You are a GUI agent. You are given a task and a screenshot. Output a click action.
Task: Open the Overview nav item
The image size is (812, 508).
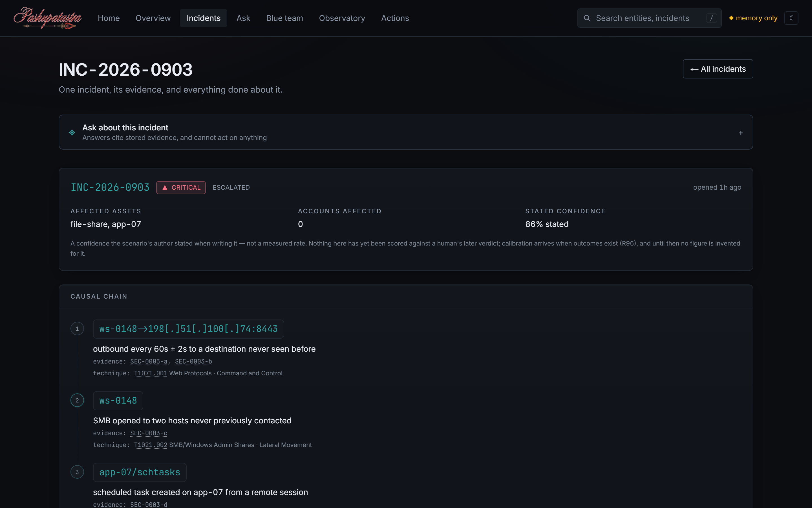pyautogui.click(x=153, y=18)
